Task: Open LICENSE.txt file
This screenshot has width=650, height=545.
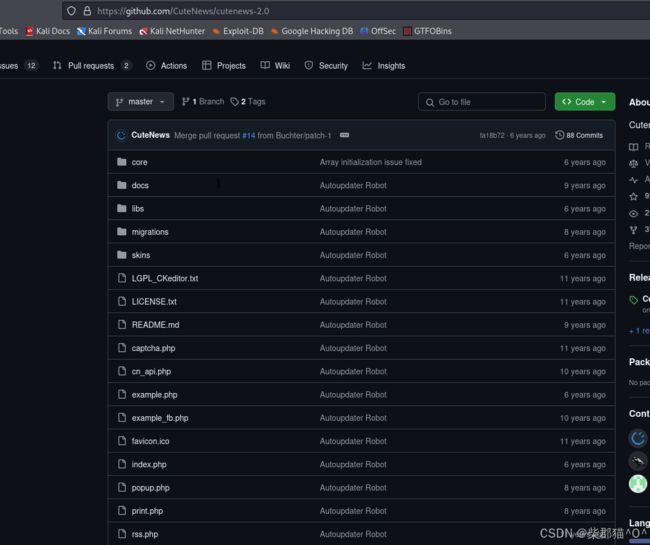Action: pyautogui.click(x=154, y=302)
